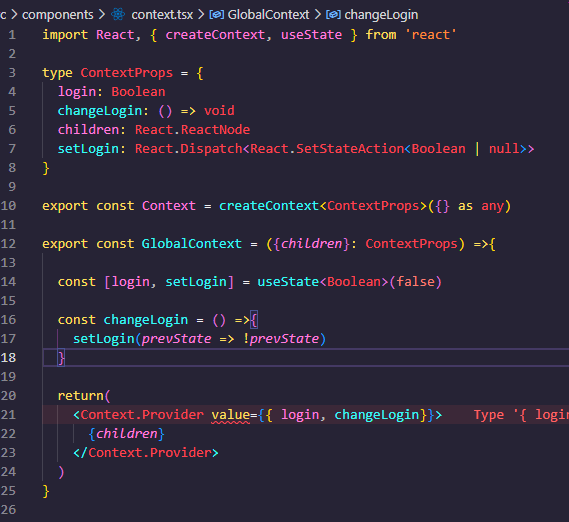Click line number 21 in gutter
This screenshot has height=522, width=569.
click(x=8, y=415)
